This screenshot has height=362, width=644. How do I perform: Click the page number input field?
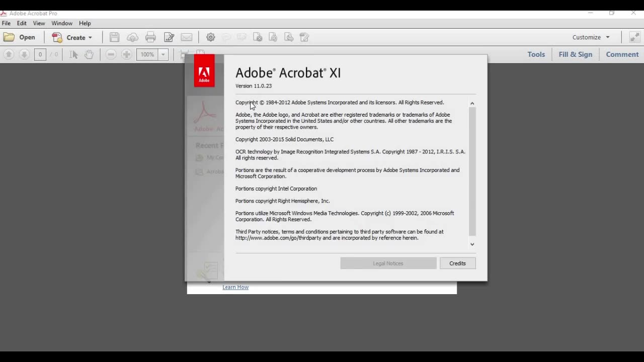(x=40, y=54)
